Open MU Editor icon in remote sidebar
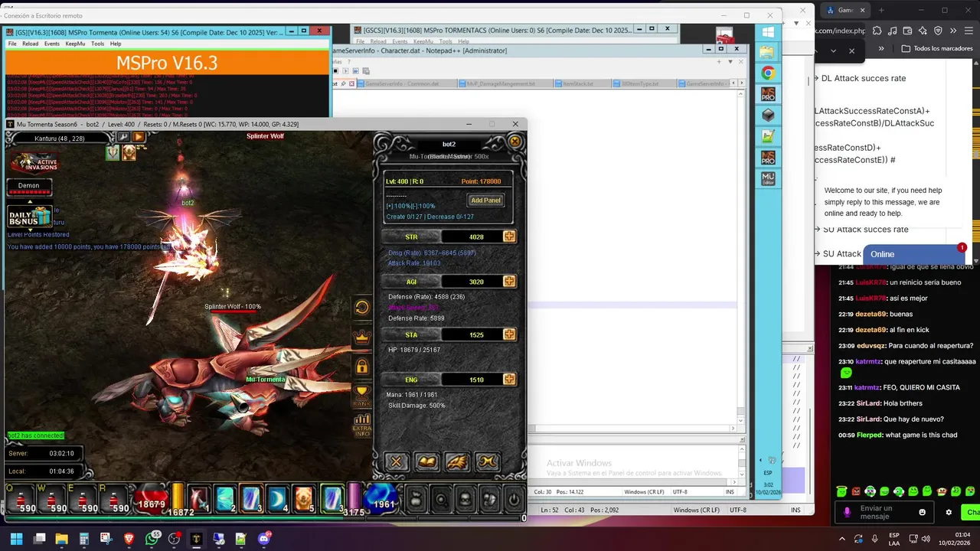Viewport: 980px width, 551px height. [768, 178]
